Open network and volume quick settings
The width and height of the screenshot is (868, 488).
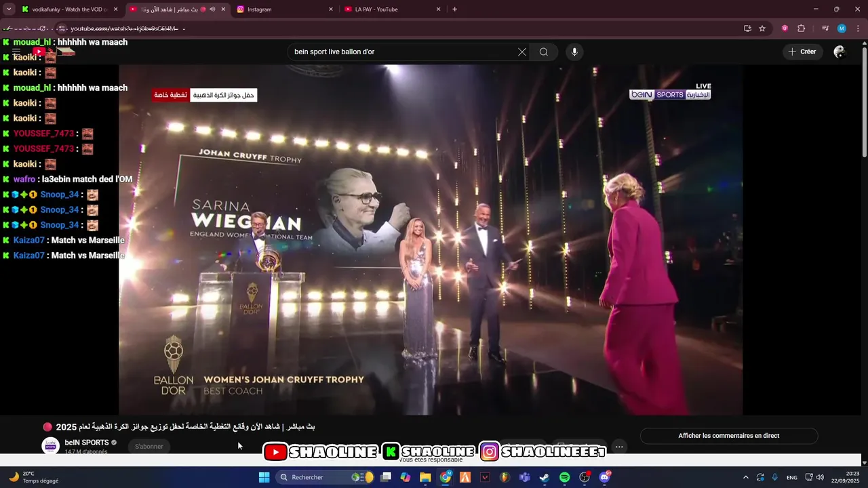point(814,477)
